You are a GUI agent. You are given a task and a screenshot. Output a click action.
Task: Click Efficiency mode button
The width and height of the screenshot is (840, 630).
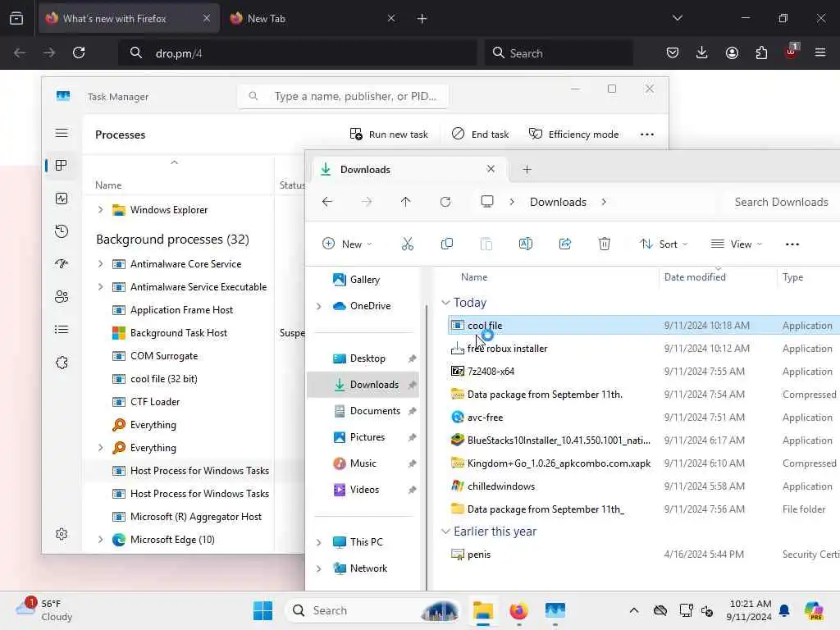(573, 135)
